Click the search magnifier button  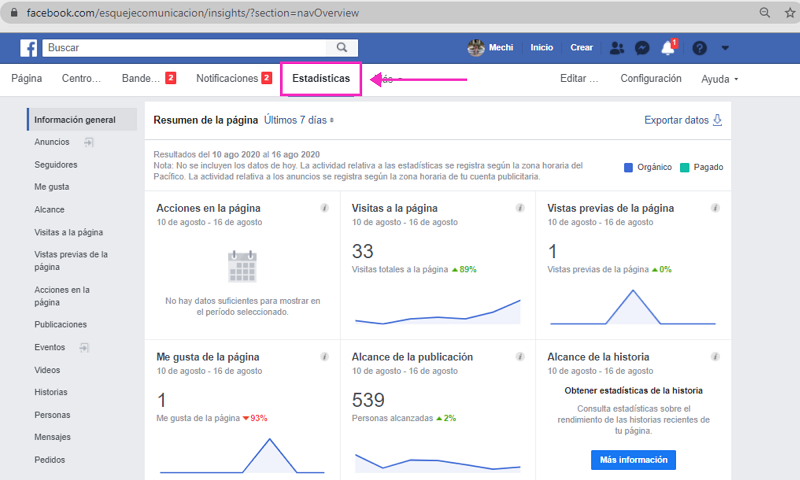click(342, 47)
